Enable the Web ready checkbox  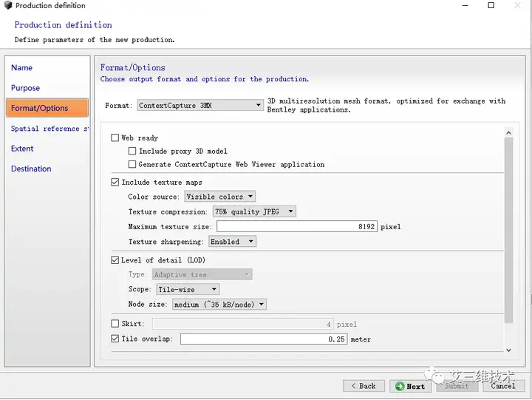[x=115, y=138]
